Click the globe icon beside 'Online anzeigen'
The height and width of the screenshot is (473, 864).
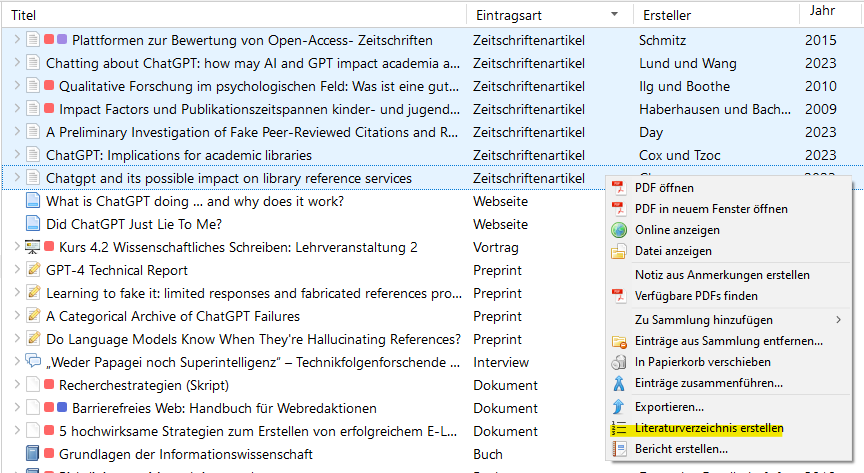[x=619, y=230]
